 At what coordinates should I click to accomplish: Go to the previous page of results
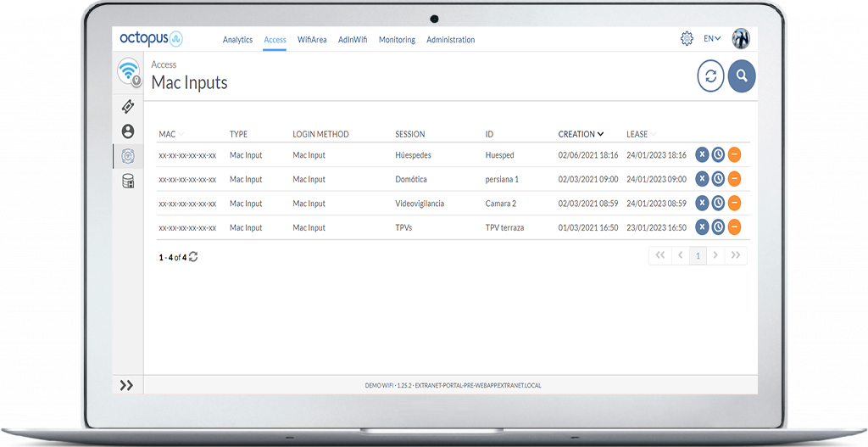coord(680,255)
